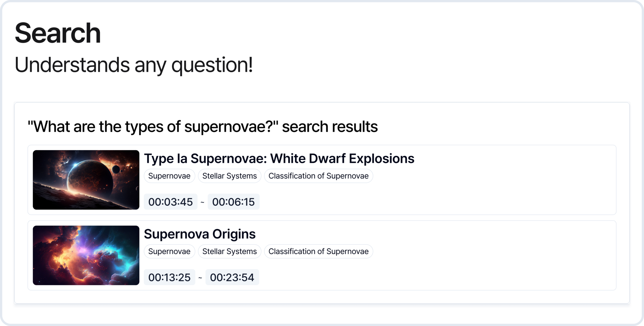Jump to the 00:03:45 start timestamp
The image size is (644, 326).
(170, 202)
